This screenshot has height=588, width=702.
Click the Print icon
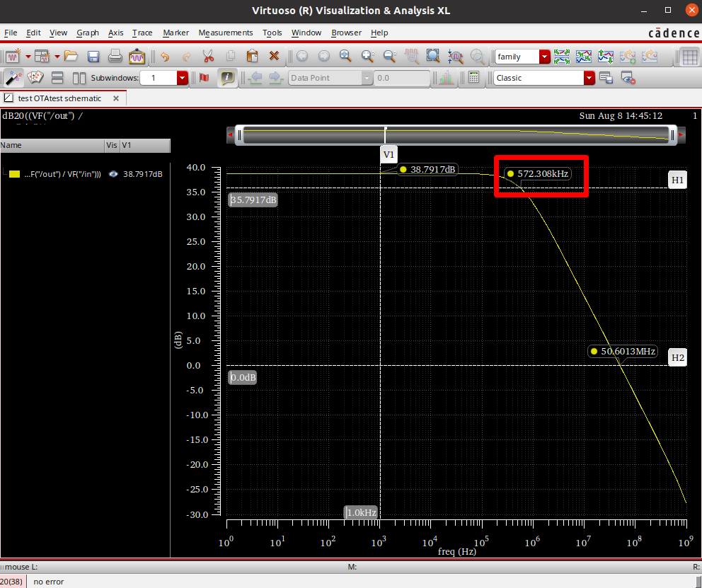coord(115,56)
